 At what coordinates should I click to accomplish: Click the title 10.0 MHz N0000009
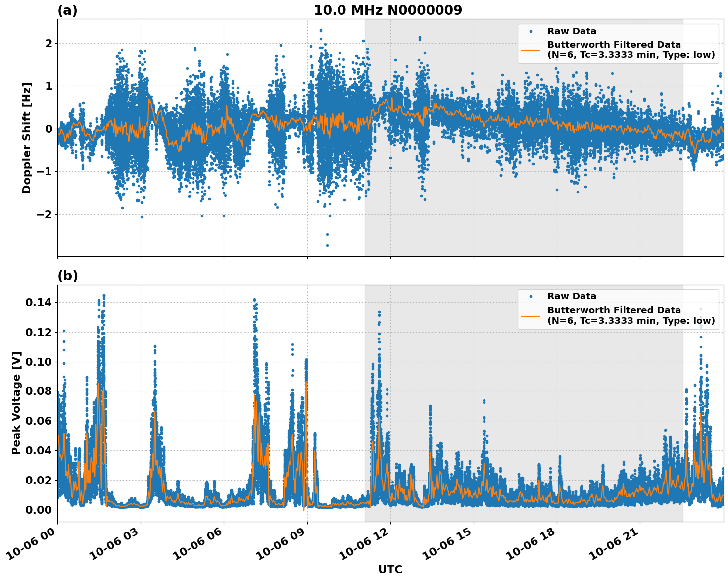(388, 8)
